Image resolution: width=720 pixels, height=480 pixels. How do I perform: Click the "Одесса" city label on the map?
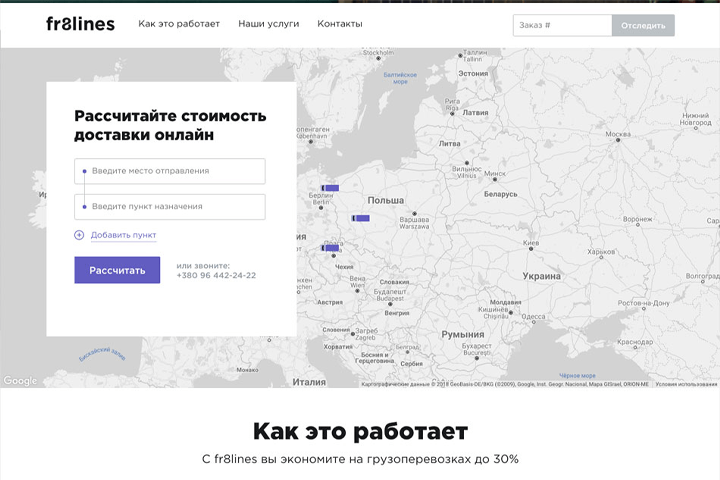[534, 316]
